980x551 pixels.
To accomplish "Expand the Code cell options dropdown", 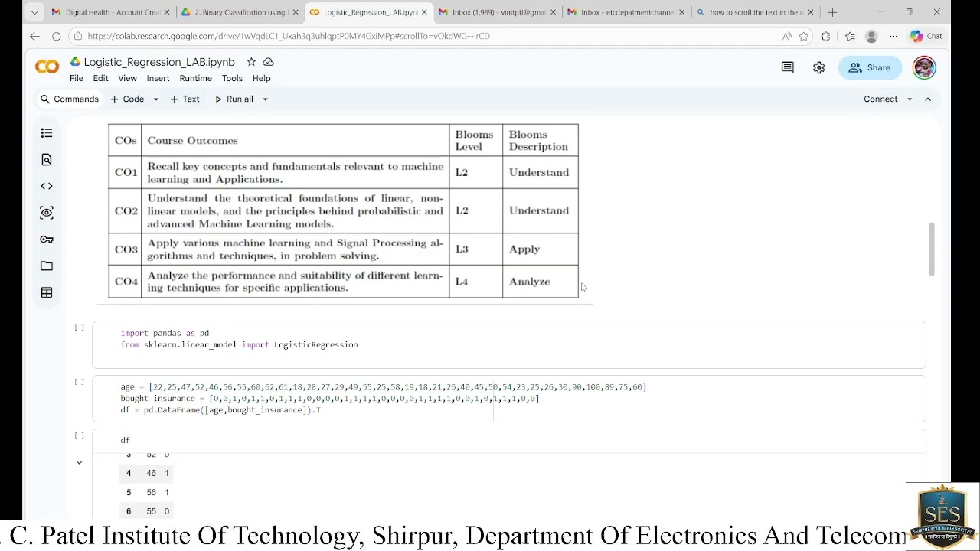I will [x=155, y=99].
